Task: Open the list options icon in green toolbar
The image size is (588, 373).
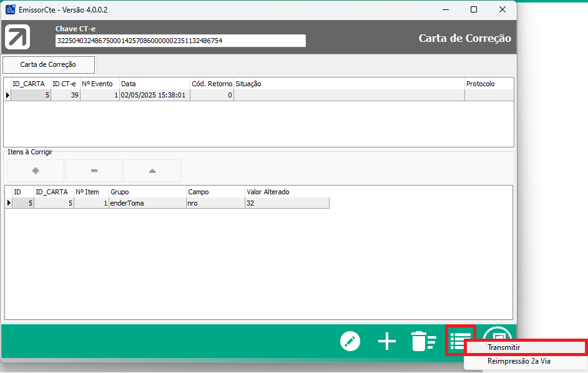Action: coord(460,340)
